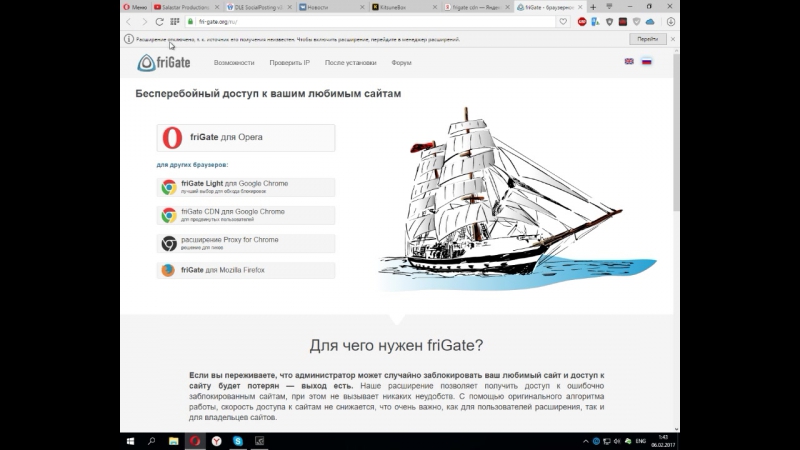Click friGate CDN для Google Chrome
This screenshot has width=800, height=450.
pyautogui.click(x=246, y=215)
